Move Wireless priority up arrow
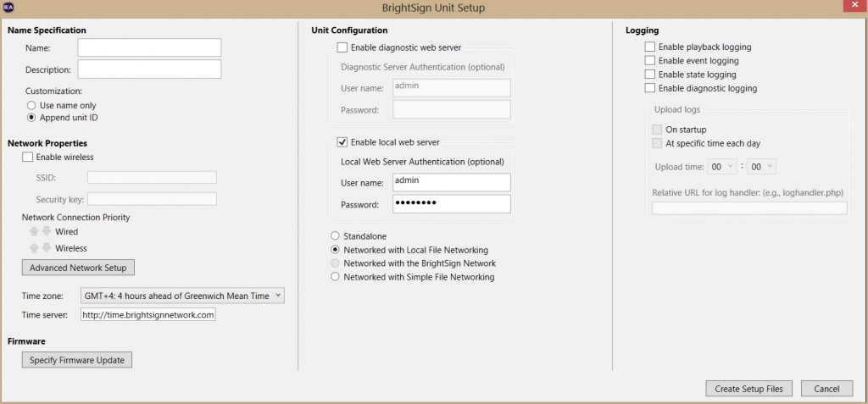Viewport: 868px width, 404px height. 35,248
